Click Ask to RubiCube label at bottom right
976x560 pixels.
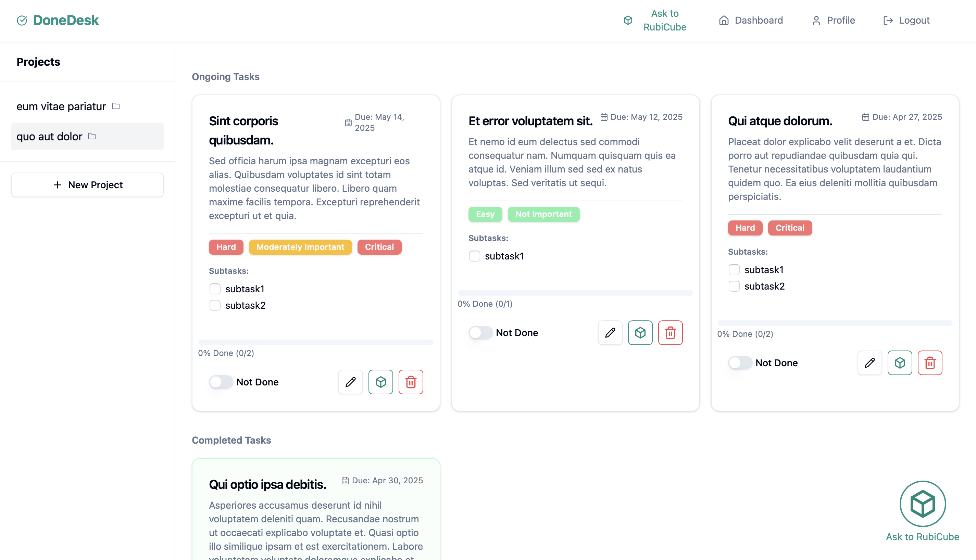tap(922, 537)
